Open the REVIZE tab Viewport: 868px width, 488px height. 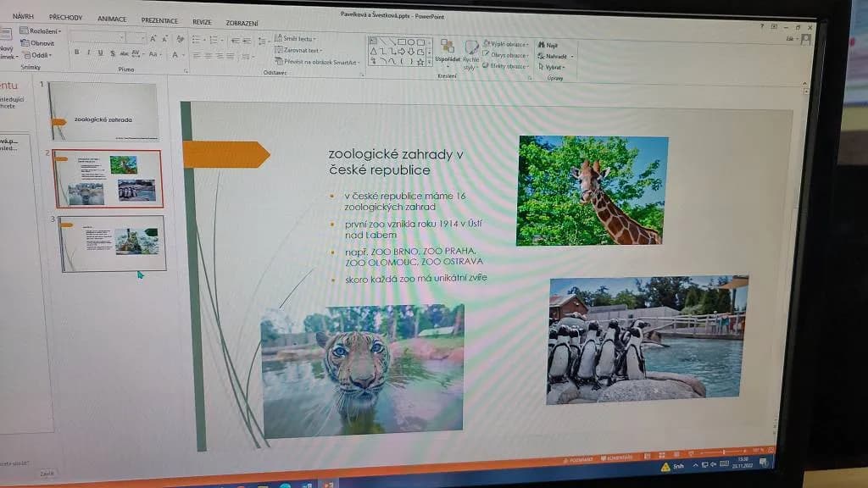click(x=202, y=21)
